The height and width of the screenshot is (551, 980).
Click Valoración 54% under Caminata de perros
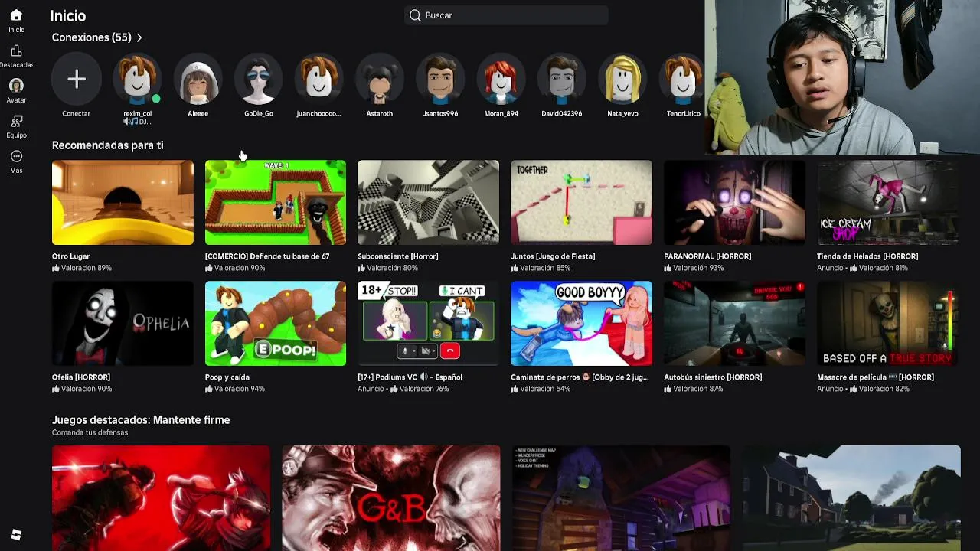pos(541,389)
